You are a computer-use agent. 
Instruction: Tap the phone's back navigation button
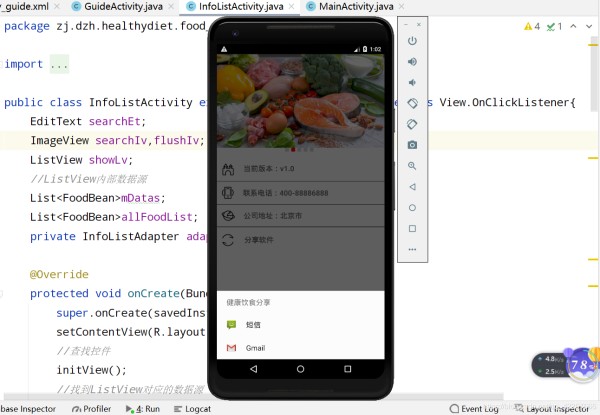coord(253,369)
